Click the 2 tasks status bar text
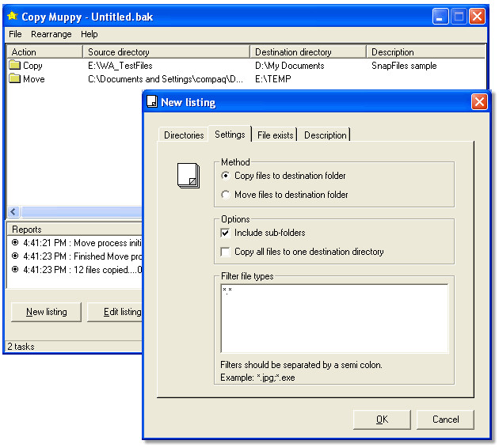Image resolution: width=499 pixels, height=448 pixels. 21,346
